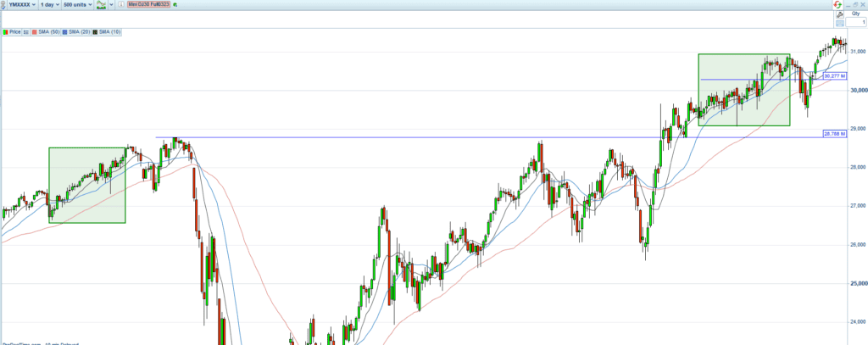868x345 pixels.
Task: Open the 500 units history dropdown
Action: [78, 5]
